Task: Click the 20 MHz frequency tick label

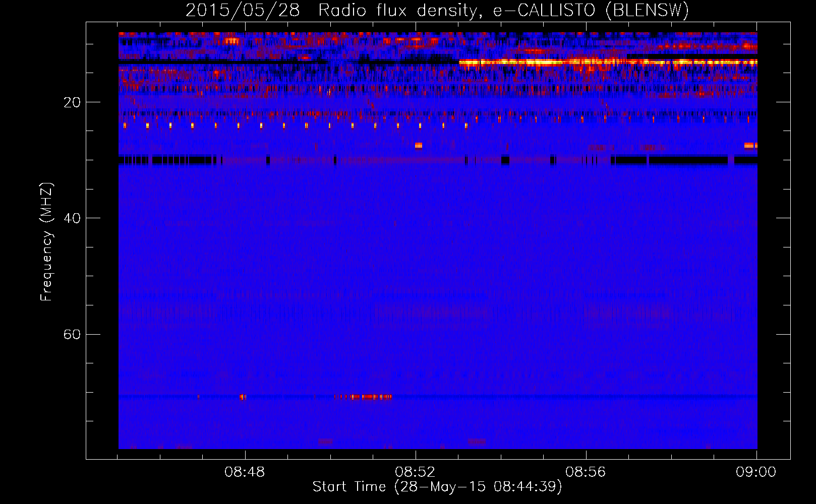Action: 72,102
